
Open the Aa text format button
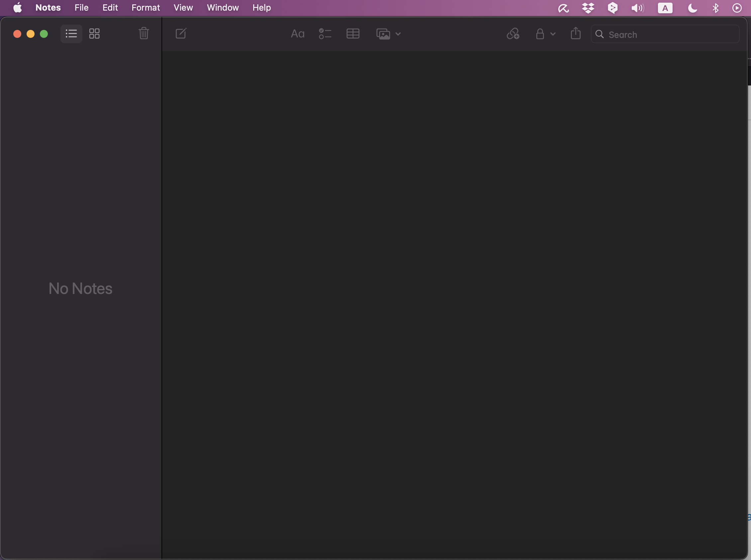[x=297, y=34]
